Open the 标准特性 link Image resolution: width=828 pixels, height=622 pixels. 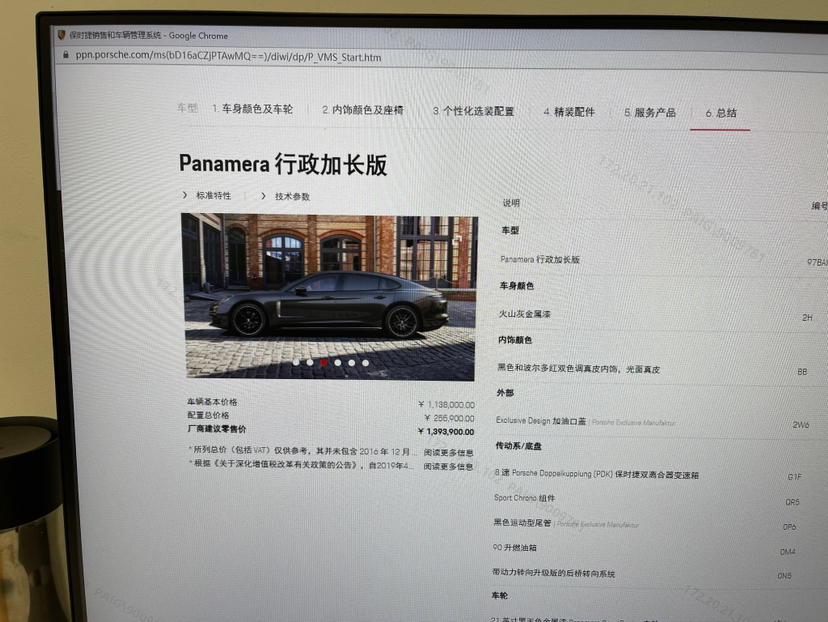coord(213,195)
